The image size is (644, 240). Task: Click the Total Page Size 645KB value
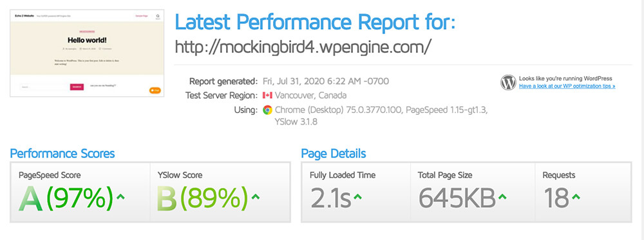[457, 197]
